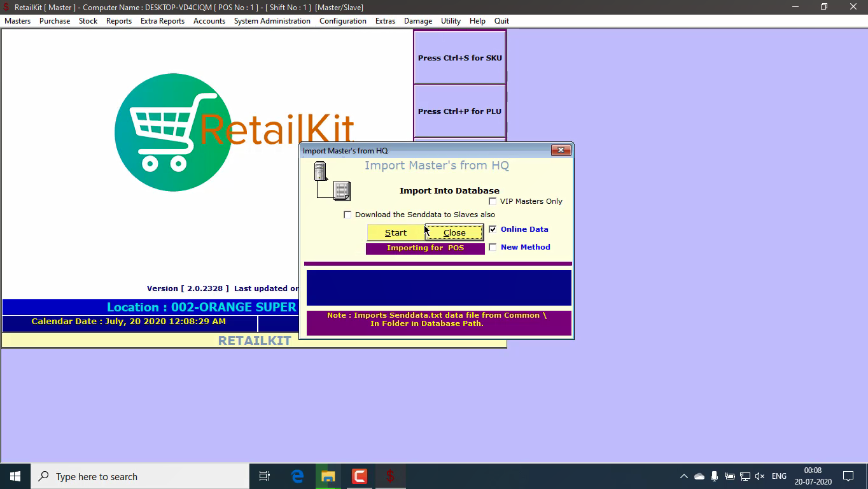This screenshot has width=868, height=489.
Task: Click the Quit menu item
Action: click(501, 21)
